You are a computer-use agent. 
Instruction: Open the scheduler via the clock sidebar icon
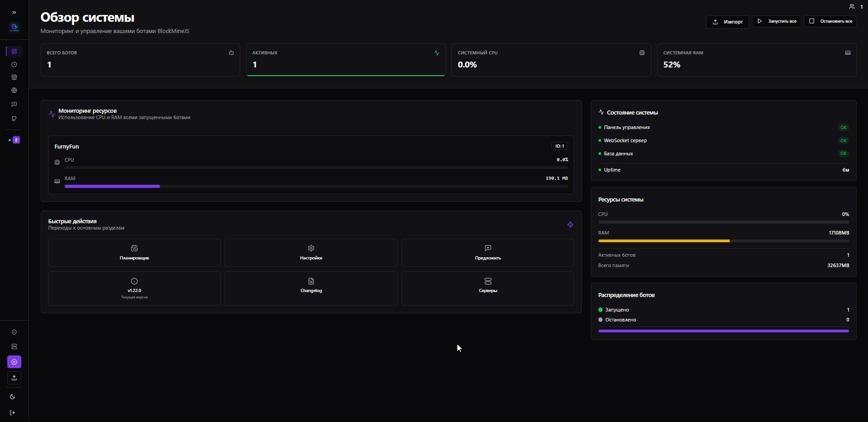click(x=14, y=64)
